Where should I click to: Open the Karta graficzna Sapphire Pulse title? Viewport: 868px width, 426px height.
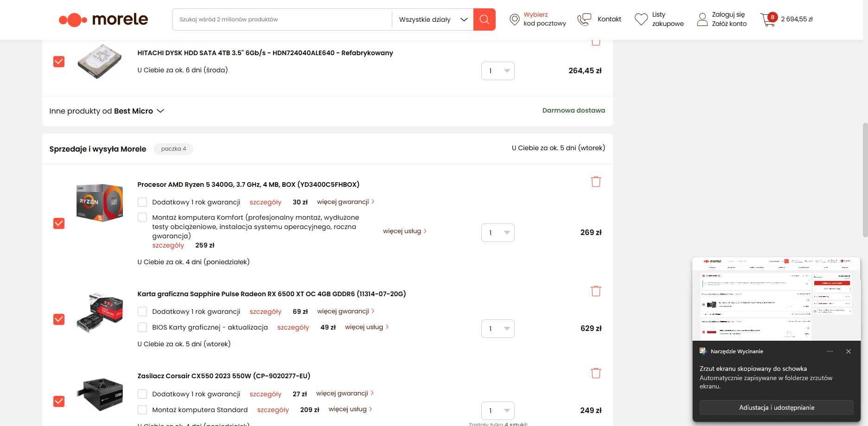tap(271, 294)
